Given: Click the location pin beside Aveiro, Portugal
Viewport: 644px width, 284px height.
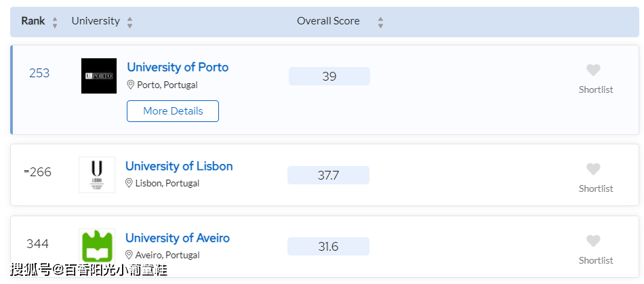Looking at the screenshot, I should pyautogui.click(x=129, y=255).
